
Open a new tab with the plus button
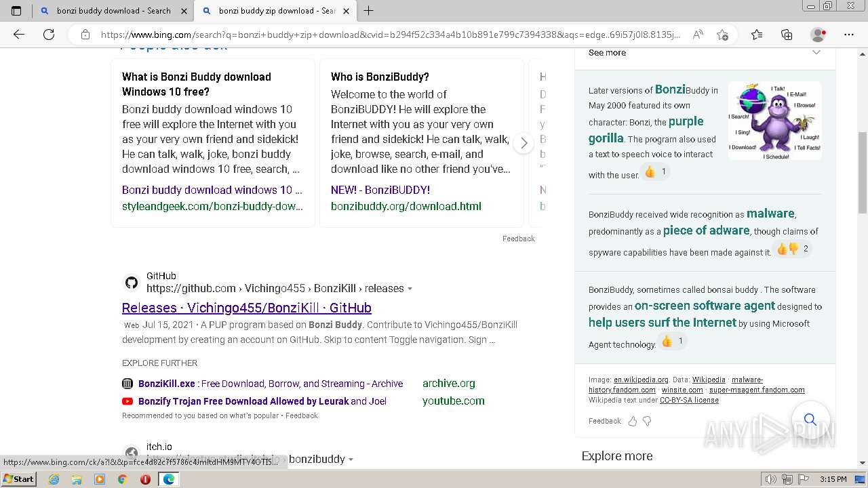pyautogui.click(x=368, y=11)
